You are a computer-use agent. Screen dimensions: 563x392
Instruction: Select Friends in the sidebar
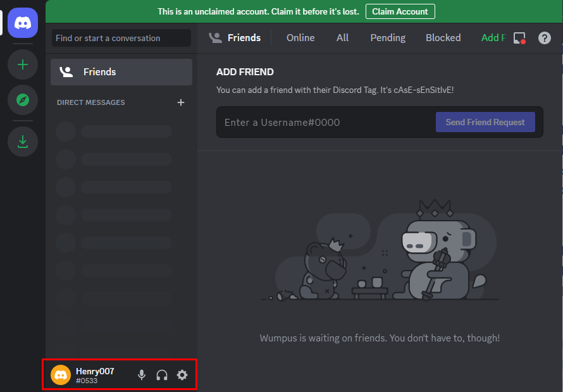click(121, 72)
